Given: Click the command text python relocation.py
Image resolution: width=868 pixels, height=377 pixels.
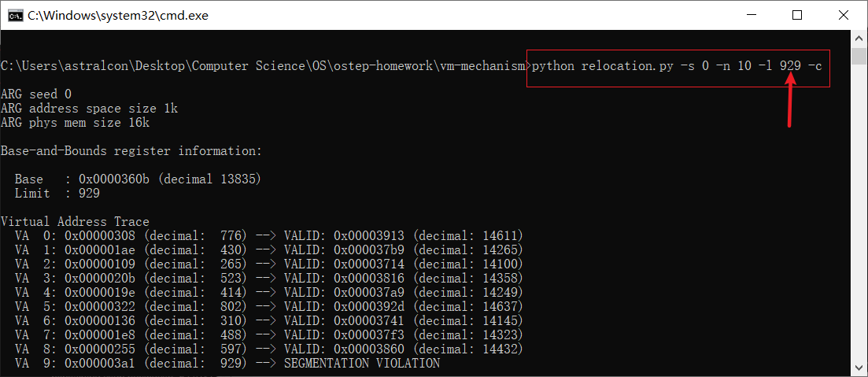Looking at the screenshot, I should (x=603, y=66).
